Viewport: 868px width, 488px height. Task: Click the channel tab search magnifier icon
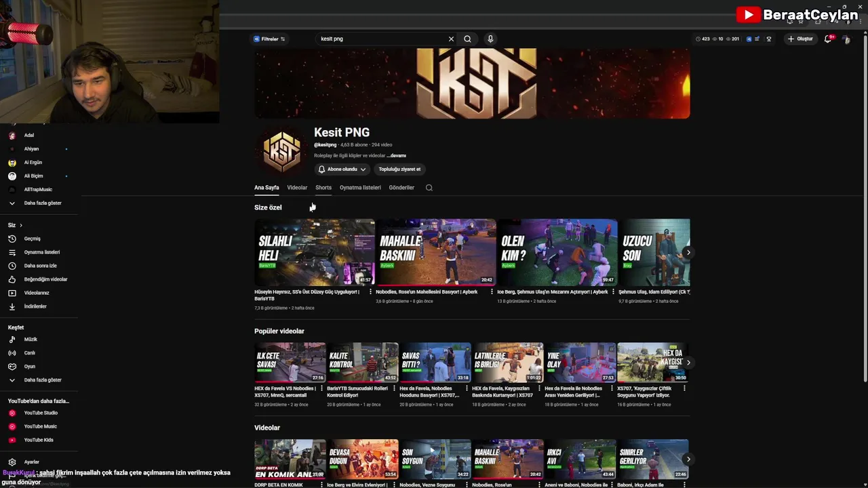coord(429,188)
